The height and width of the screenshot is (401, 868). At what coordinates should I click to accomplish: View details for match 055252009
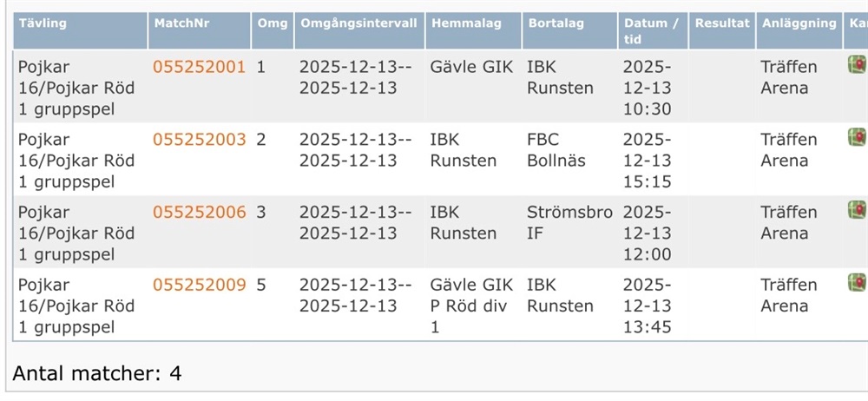(x=200, y=286)
